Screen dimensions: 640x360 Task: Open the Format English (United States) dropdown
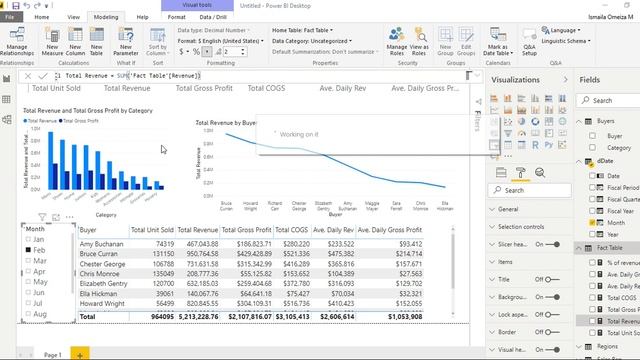tap(220, 41)
